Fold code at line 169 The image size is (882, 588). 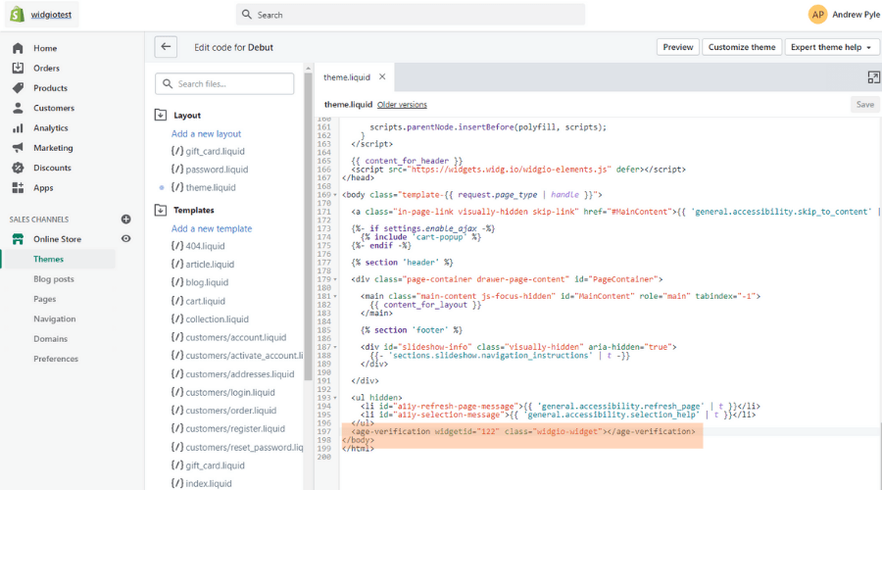336,195
